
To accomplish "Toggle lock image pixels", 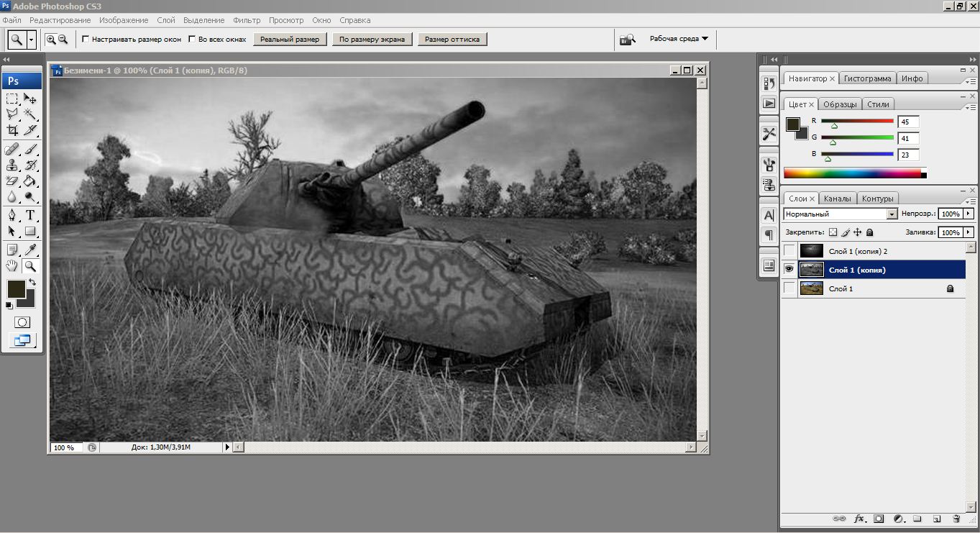I will [x=846, y=232].
